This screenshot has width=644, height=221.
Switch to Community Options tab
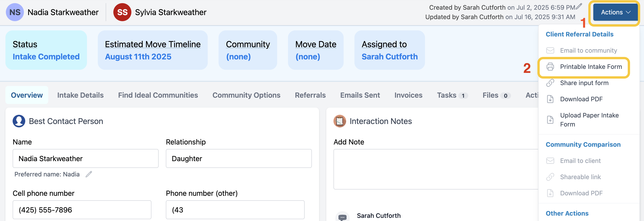coord(246,95)
